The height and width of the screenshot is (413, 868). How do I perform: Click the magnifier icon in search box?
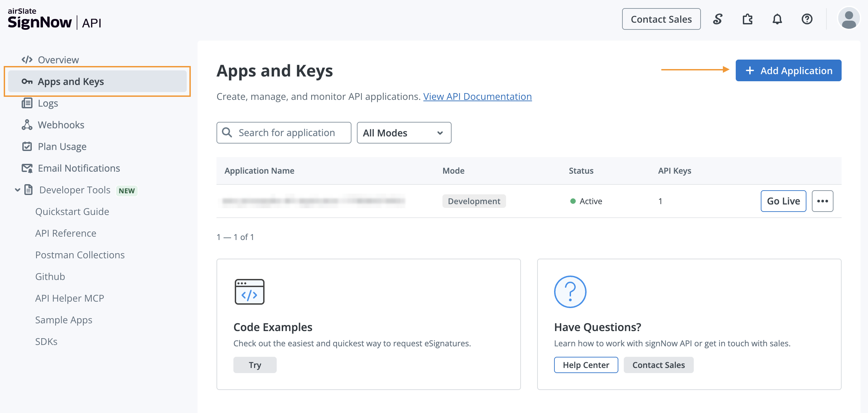(227, 133)
